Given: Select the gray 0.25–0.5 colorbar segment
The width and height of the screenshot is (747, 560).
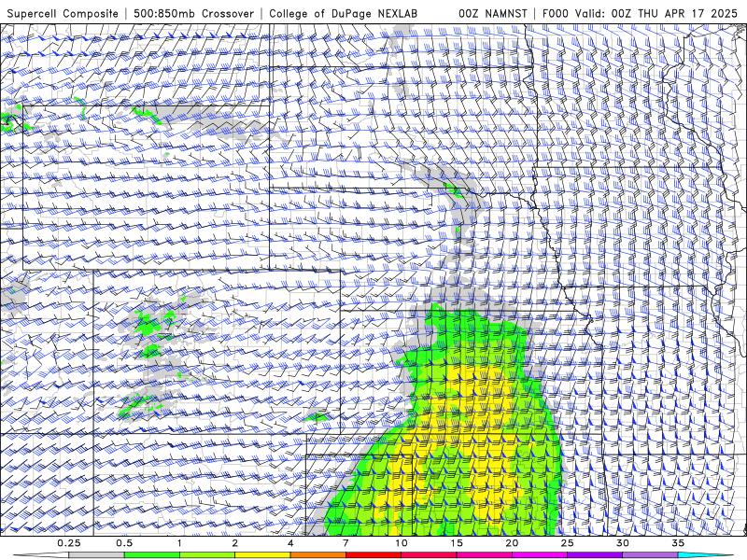Looking at the screenshot, I should (x=96, y=555).
